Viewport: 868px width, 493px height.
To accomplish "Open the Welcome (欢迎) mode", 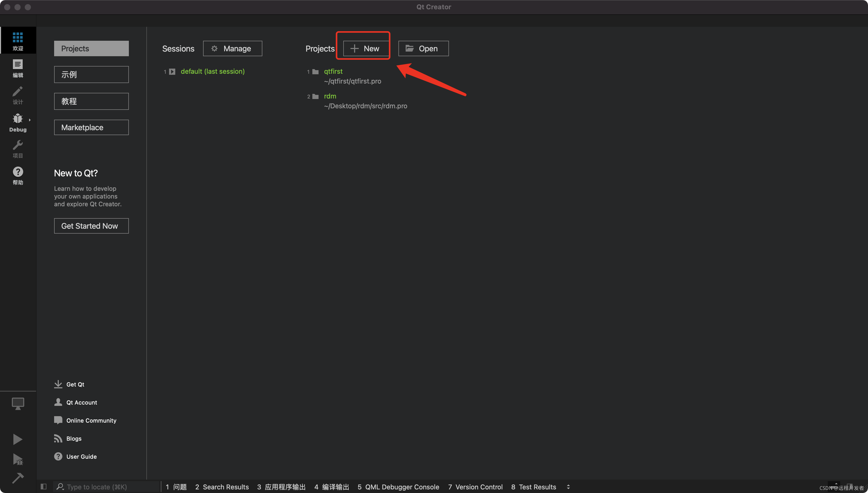I will (x=18, y=41).
